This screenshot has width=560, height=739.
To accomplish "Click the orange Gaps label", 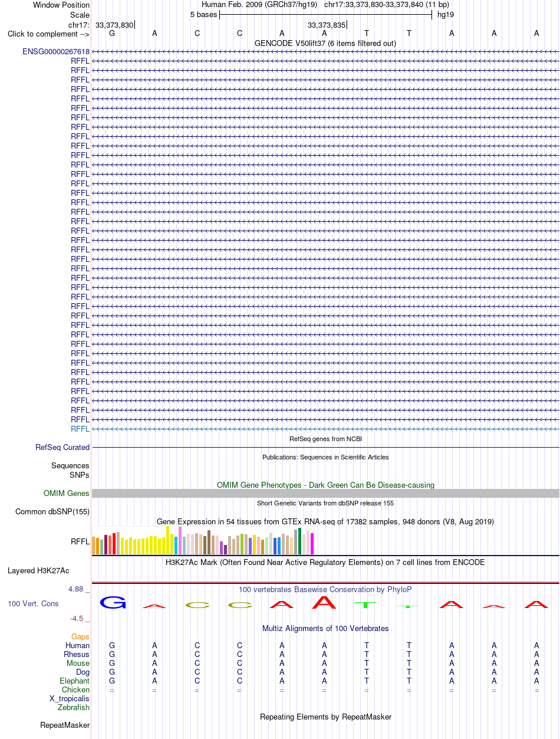I will (x=81, y=637).
